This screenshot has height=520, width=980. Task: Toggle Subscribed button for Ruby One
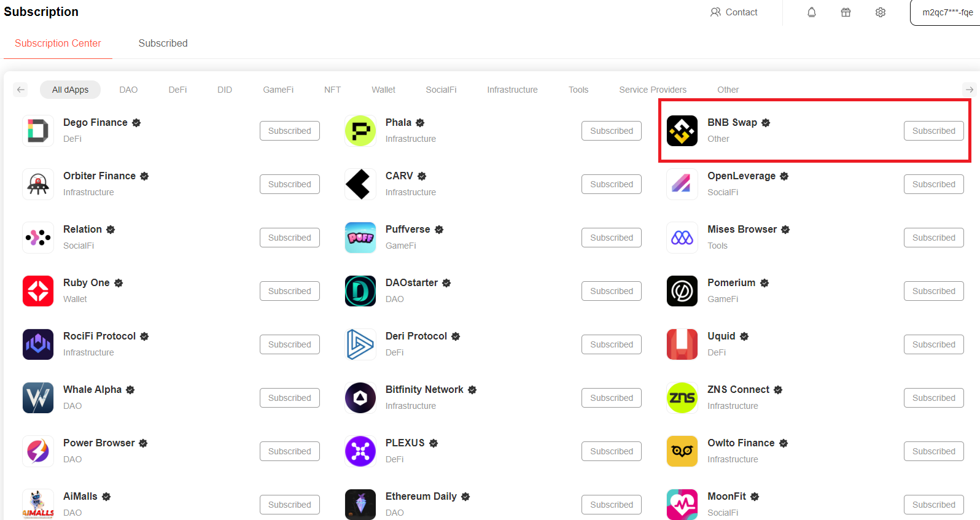[290, 291]
